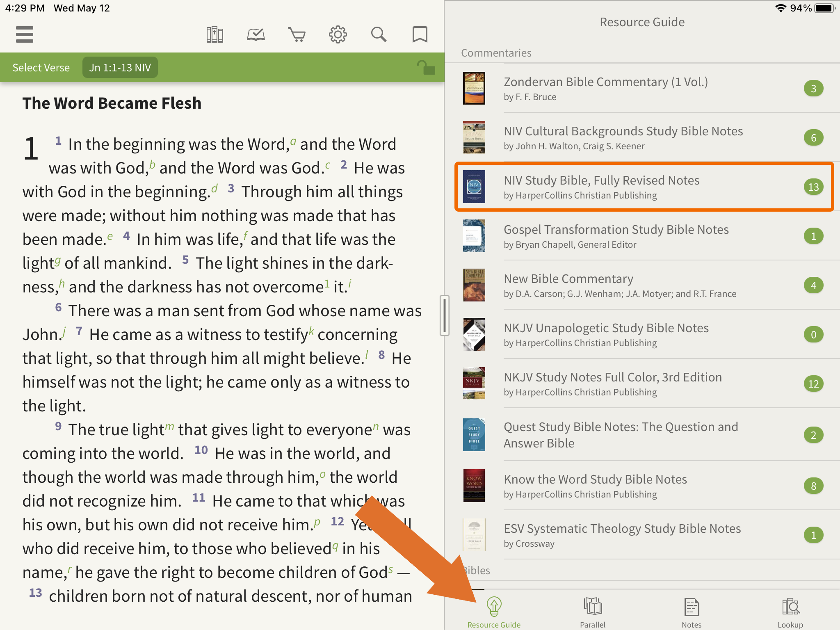Tap the 1 badge for Gospel Transformation
Image resolution: width=840 pixels, height=630 pixels.
click(x=813, y=236)
